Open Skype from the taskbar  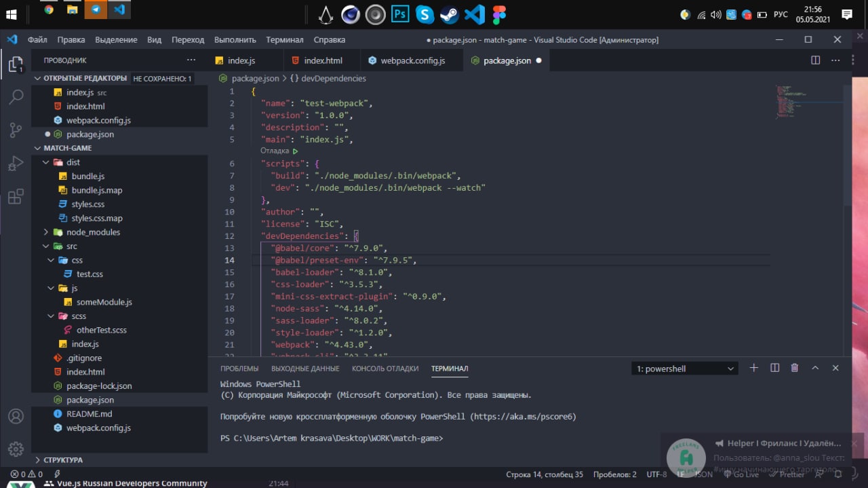tap(425, 14)
